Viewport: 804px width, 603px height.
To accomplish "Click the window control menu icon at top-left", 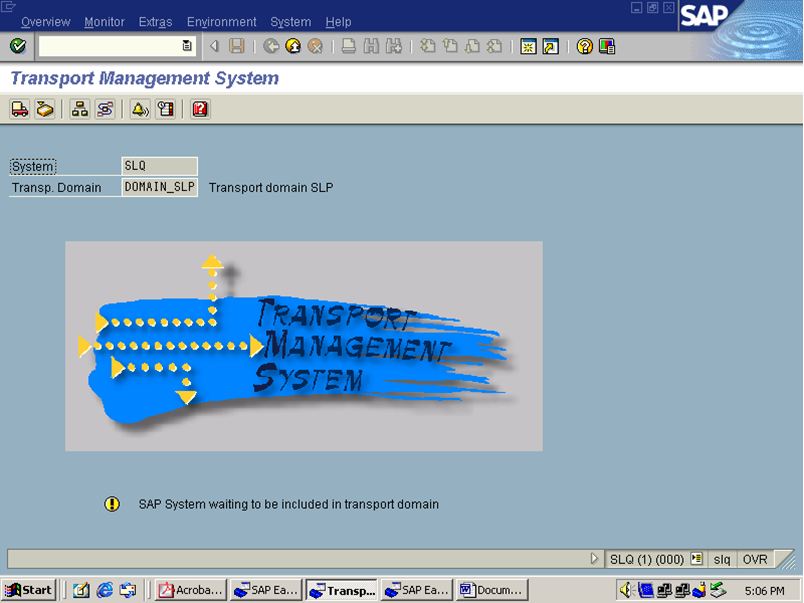I will point(8,7).
